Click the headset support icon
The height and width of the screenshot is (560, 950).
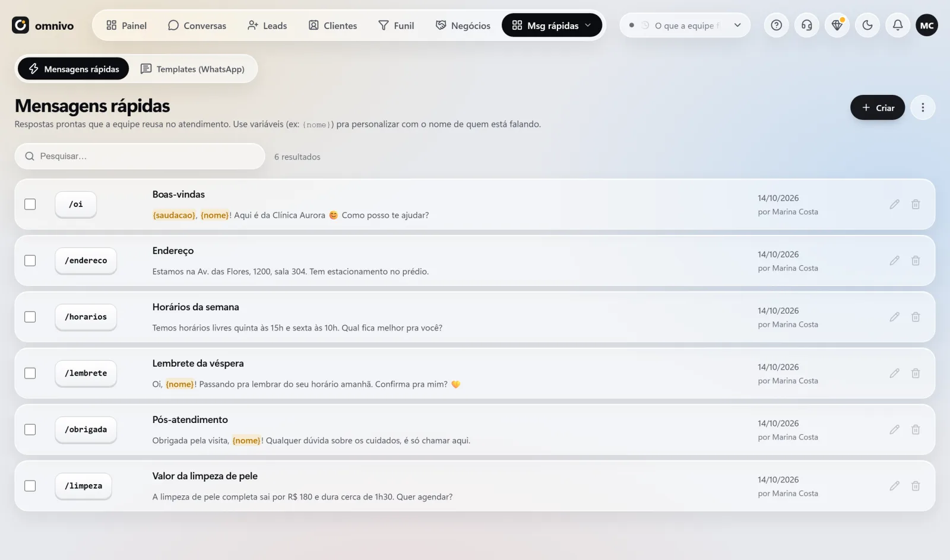pyautogui.click(x=806, y=25)
